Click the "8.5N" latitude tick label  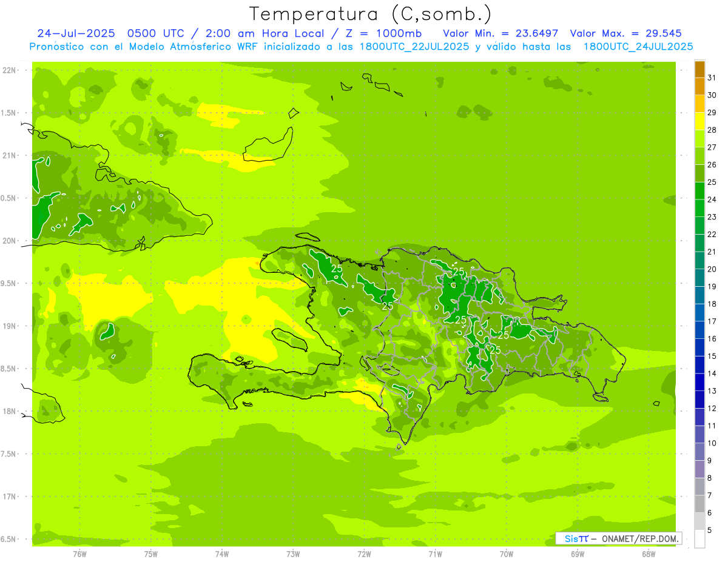8,369
